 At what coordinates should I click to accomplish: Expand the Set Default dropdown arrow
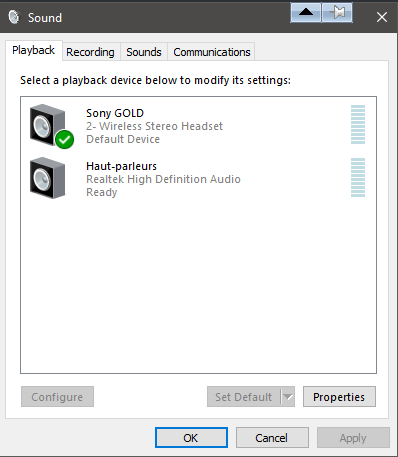tap(288, 397)
